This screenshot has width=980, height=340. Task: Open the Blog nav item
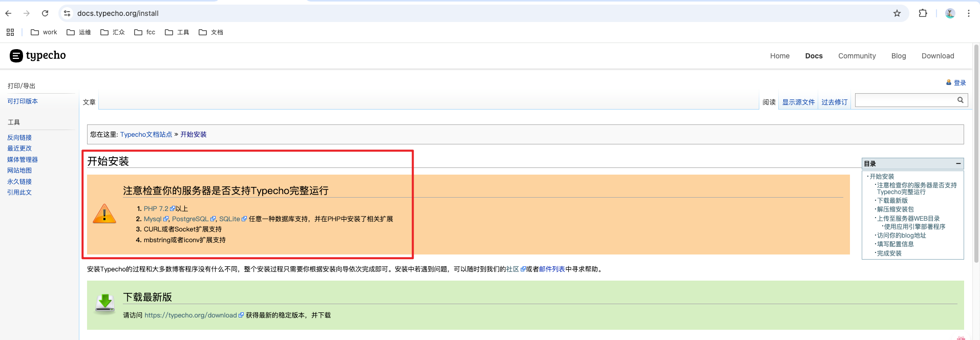point(899,56)
